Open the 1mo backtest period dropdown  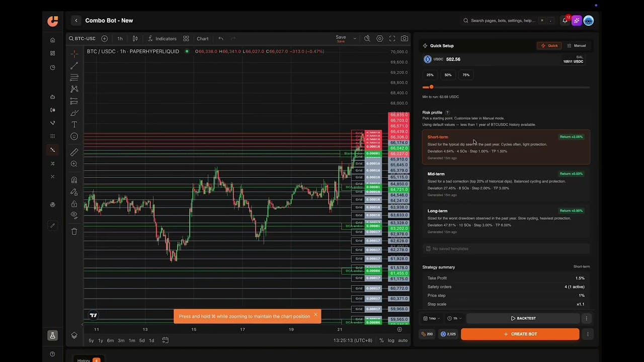[432, 318]
